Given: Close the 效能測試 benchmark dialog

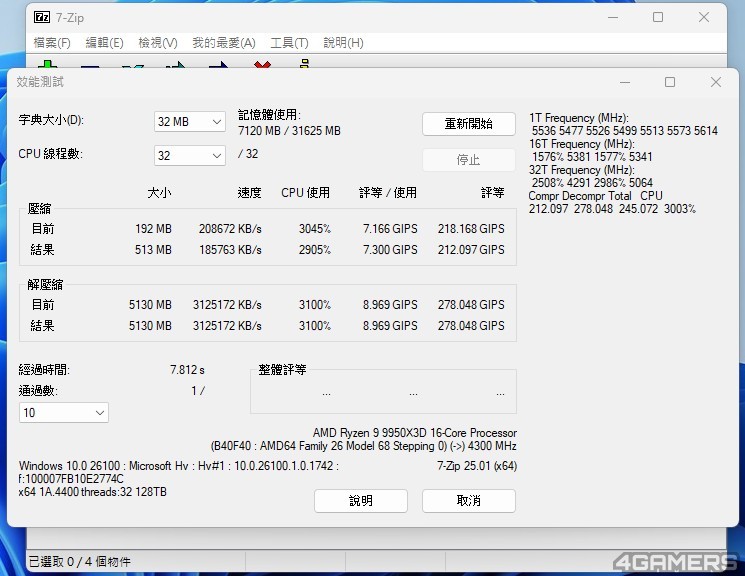Looking at the screenshot, I should pyautogui.click(x=715, y=82).
